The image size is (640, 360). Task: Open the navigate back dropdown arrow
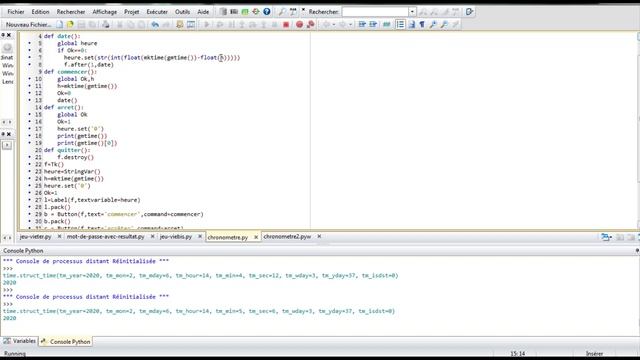pyautogui.click(x=334, y=24)
